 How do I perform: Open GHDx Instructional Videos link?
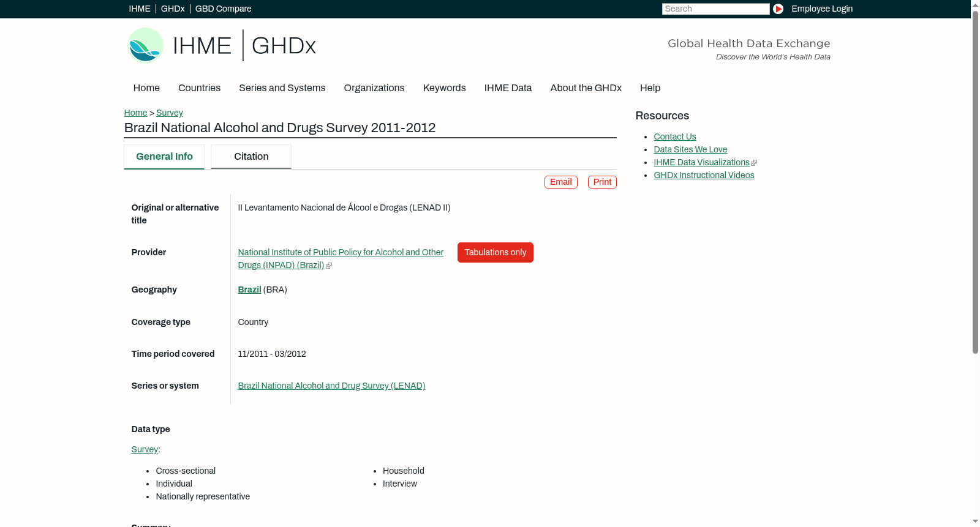(704, 175)
